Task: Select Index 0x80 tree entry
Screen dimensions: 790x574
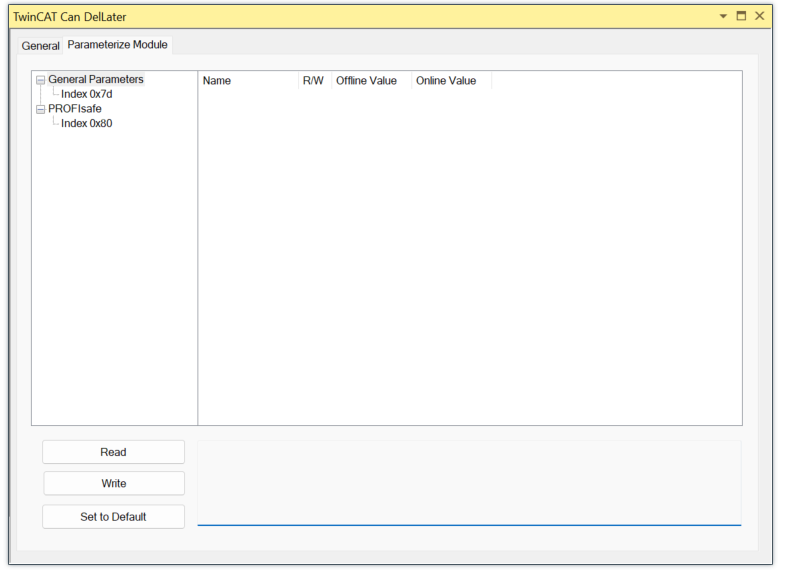Action: [x=87, y=123]
